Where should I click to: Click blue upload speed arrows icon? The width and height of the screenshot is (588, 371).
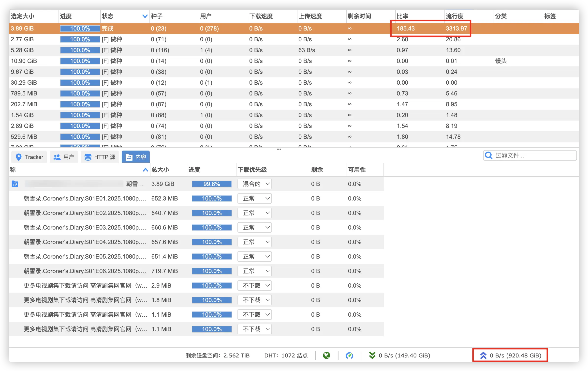pos(483,355)
